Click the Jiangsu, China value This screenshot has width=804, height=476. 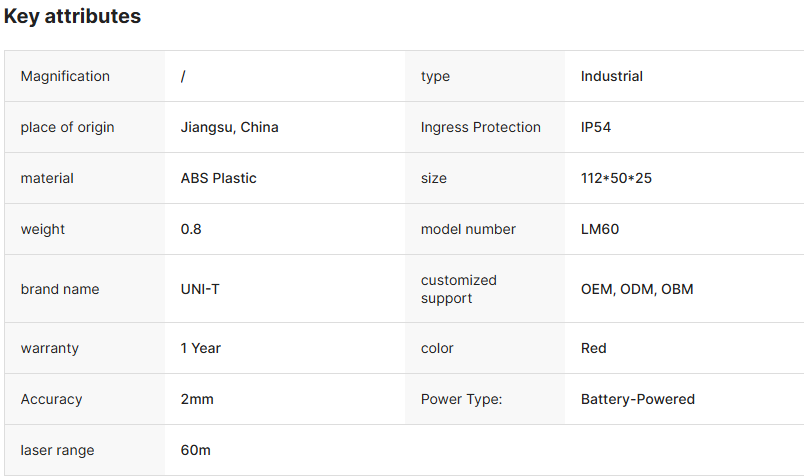229,127
